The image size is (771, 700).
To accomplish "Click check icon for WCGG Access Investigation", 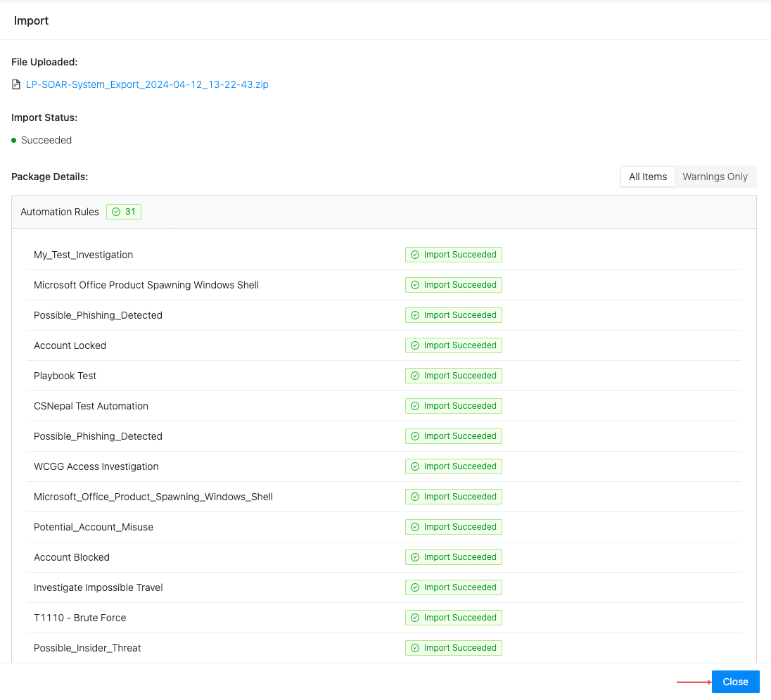I will pyautogui.click(x=415, y=466).
